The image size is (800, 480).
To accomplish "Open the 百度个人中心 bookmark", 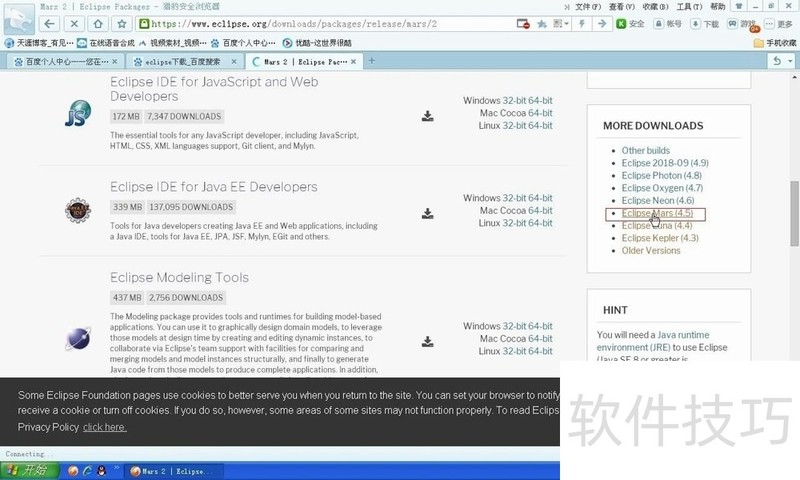I will [243, 43].
